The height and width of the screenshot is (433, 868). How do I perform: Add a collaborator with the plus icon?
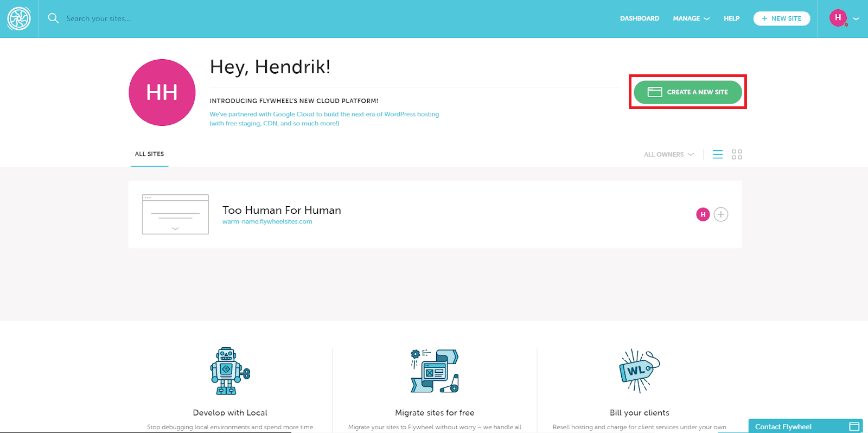721,214
